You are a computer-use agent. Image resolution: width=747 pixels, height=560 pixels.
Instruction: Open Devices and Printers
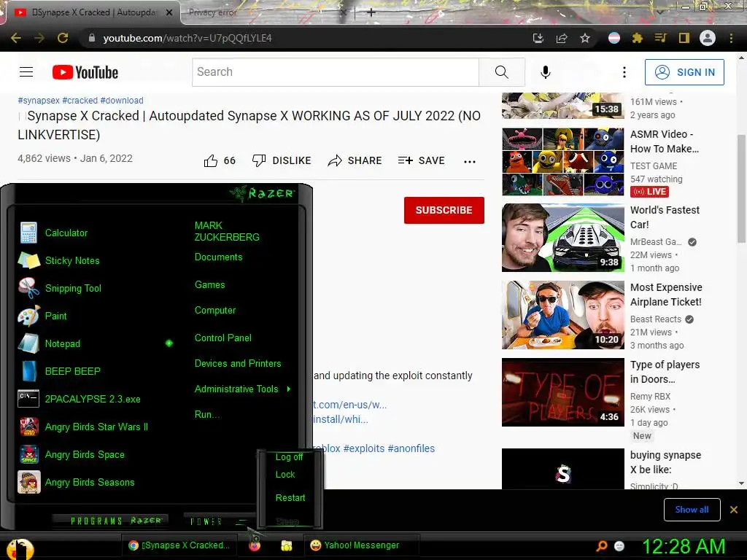pos(238,364)
